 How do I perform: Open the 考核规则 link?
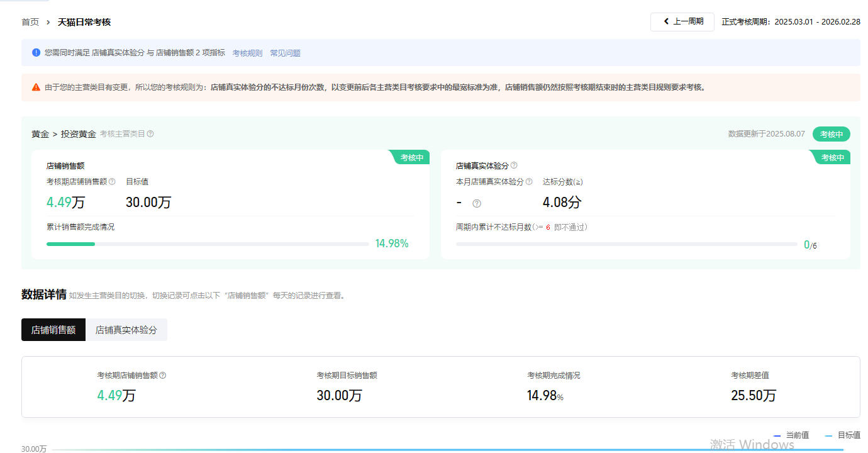point(247,53)
